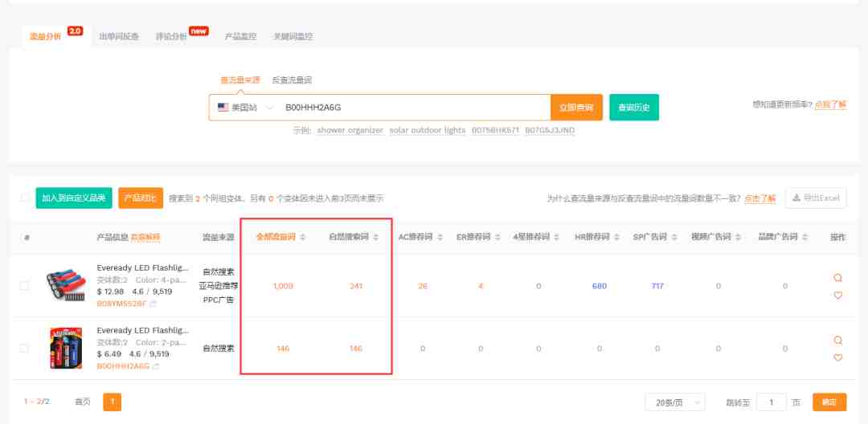The height and width of the screenshot is (424, 868).
Task: Click the jump-to page number input
Action: coord(771,402)
